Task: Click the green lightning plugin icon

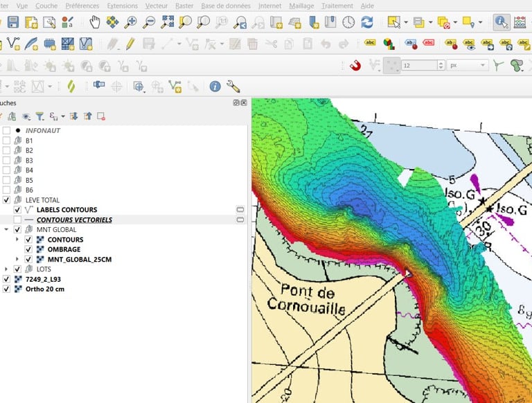Action: [71, 87]
